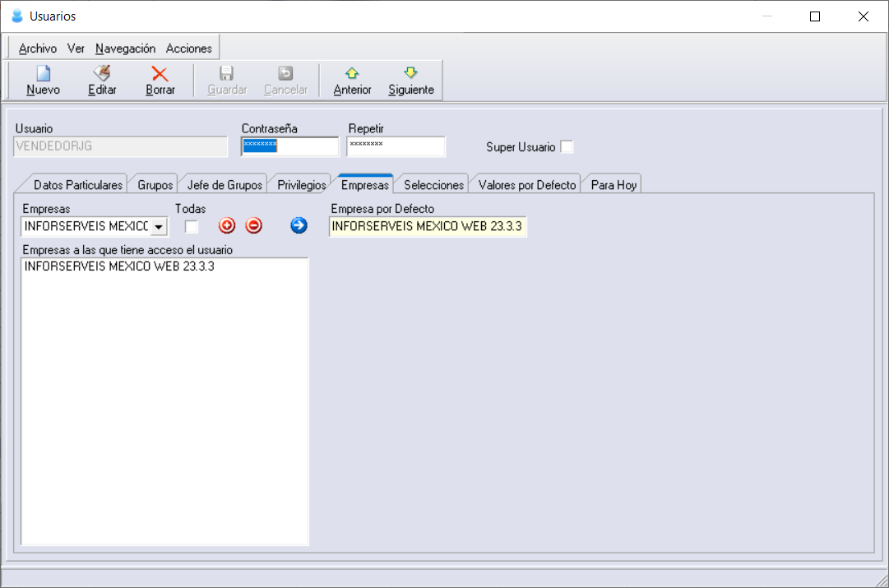
Task: Enable the Super Usuario checkbox
Action: coord(567,147)
